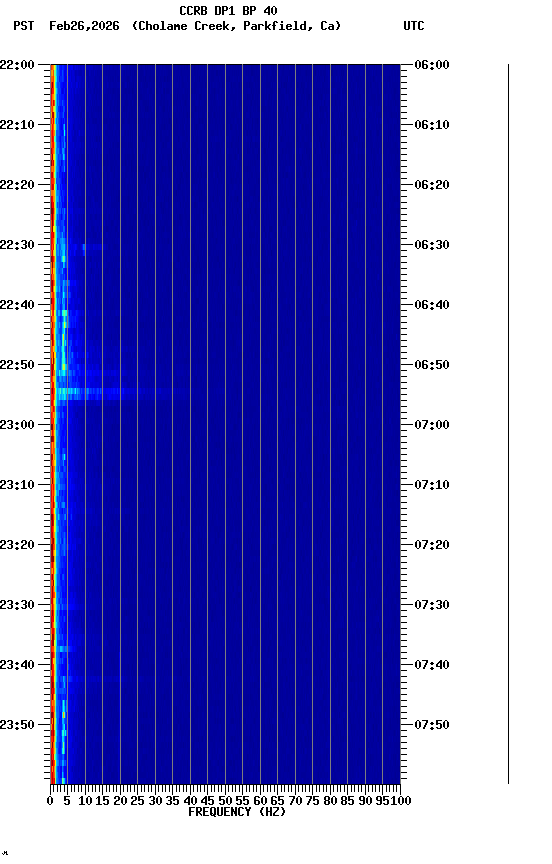The image size is (552, 864).
Task: Click the 06:50 UTC time label
Action: pyautogui.click(x=432, y=365)
